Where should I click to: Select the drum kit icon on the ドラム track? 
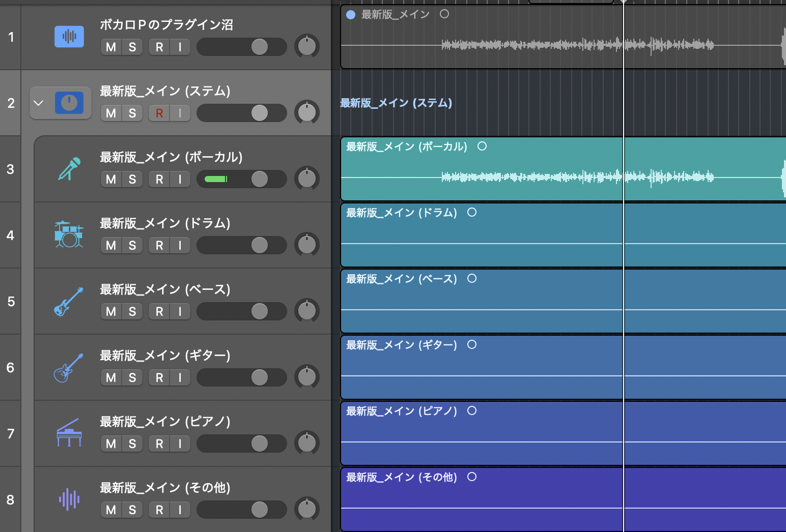pyautogui.click(x=69, y=234)
